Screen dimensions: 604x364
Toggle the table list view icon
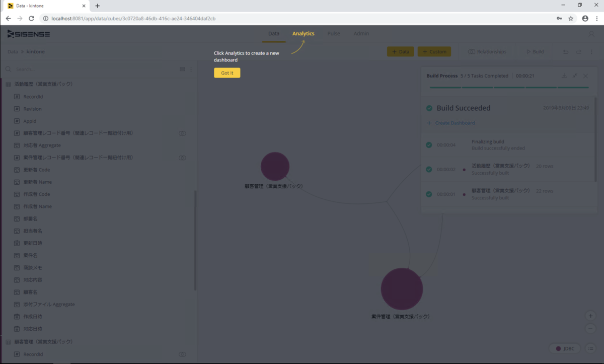[183, 69]
